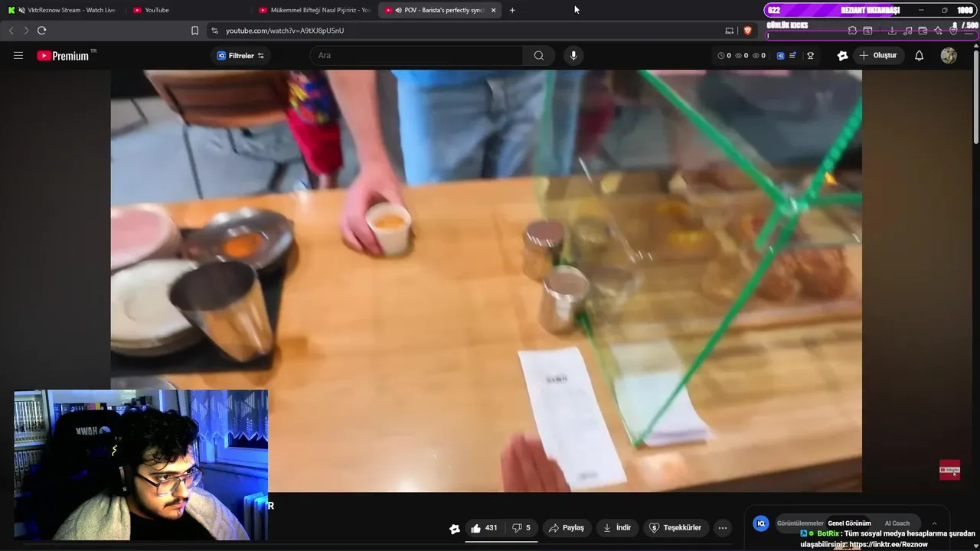980x551 pixels.
Task: Open the Filtreler filter button
Action: point(240,55)
